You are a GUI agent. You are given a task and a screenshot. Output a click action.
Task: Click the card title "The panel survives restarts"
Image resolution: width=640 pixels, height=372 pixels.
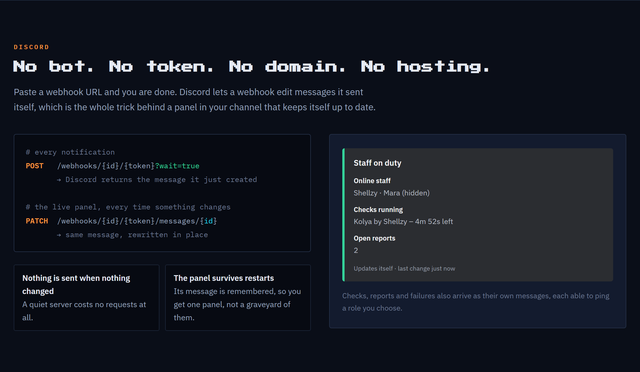point(224,278)
